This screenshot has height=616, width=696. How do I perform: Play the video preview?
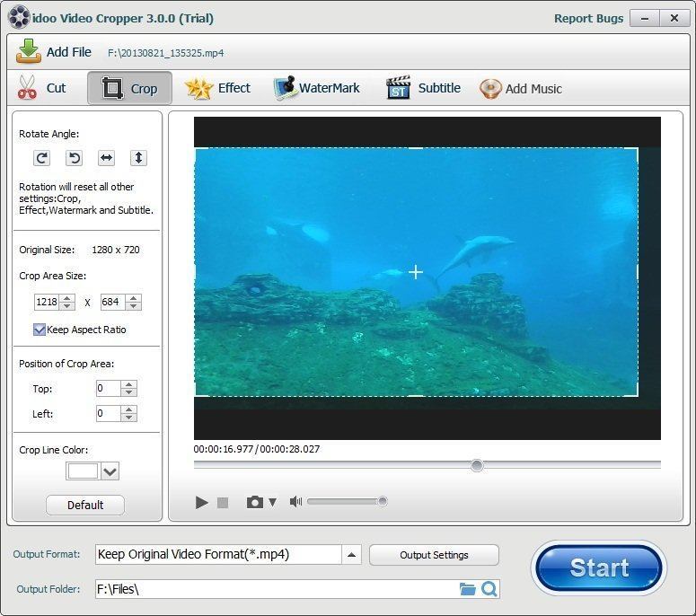201,502
